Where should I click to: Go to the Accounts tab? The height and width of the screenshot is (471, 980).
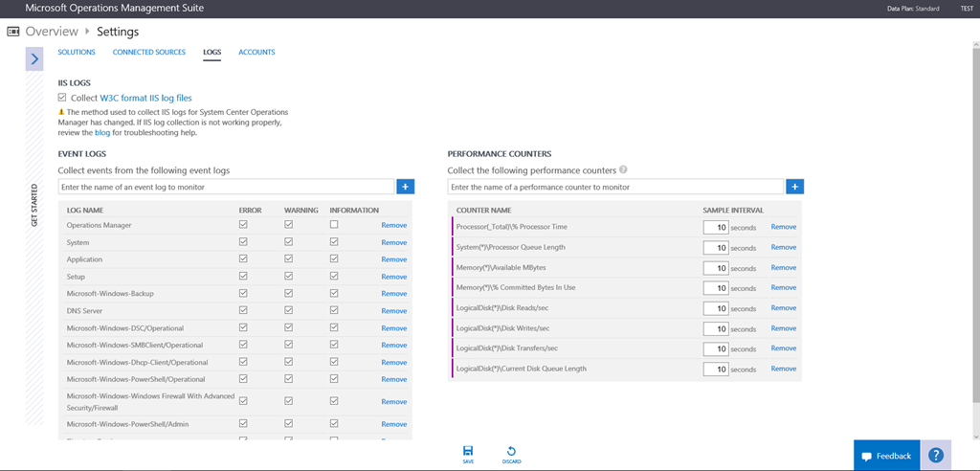tap(256, 52)
